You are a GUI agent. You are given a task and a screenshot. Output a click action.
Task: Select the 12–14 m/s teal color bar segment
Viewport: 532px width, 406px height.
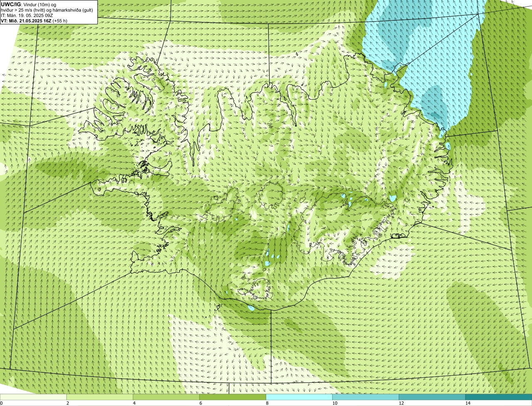[x=432, y=397]
